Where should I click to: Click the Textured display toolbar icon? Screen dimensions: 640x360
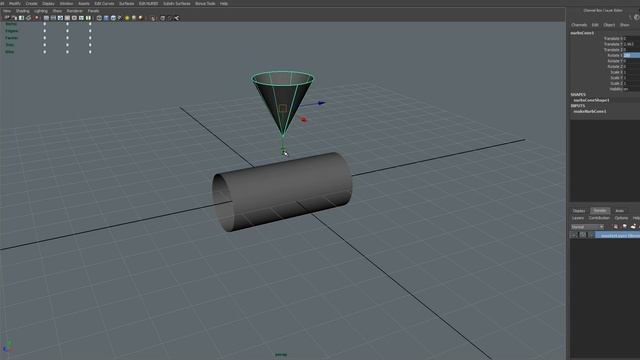[x=120, y=18]
